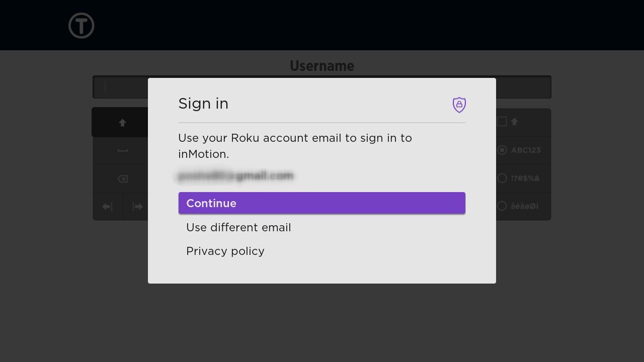Move cursor right with arrow key

click(137, 207)
